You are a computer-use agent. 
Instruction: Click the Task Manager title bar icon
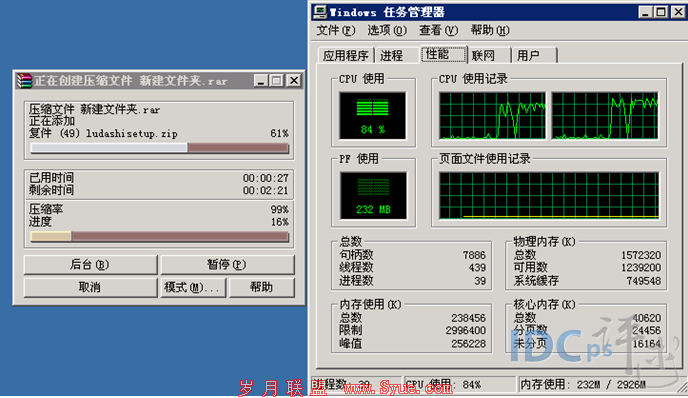(x=320, y=12)
